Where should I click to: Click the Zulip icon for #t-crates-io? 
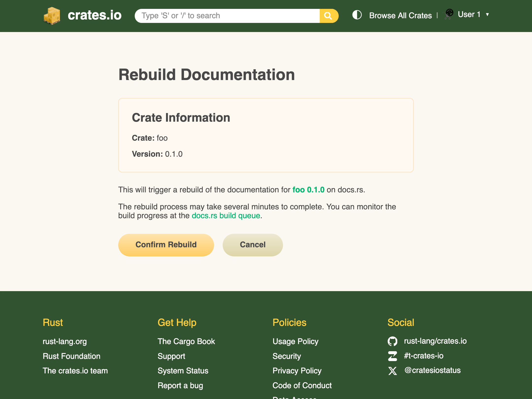tap(393, 356)
